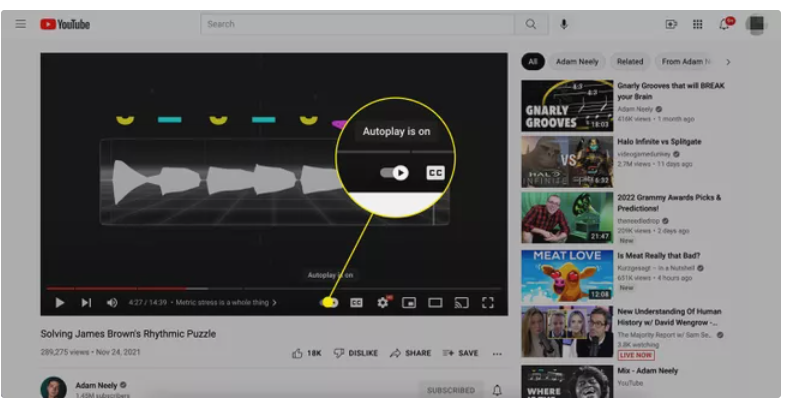The image size is (798, 410).
Task: Focus the Search input field
Action: pyautogui.click(x=358, y=24)
